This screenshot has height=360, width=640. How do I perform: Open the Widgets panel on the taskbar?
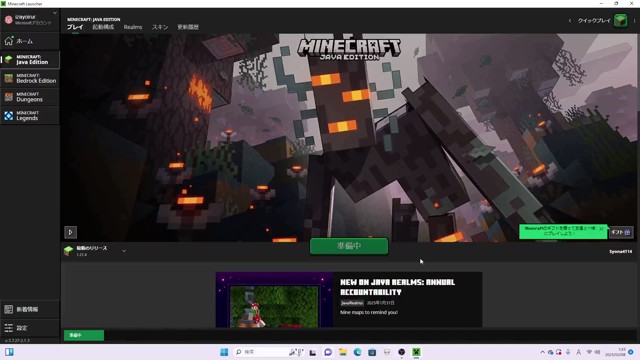coord(9,352)
